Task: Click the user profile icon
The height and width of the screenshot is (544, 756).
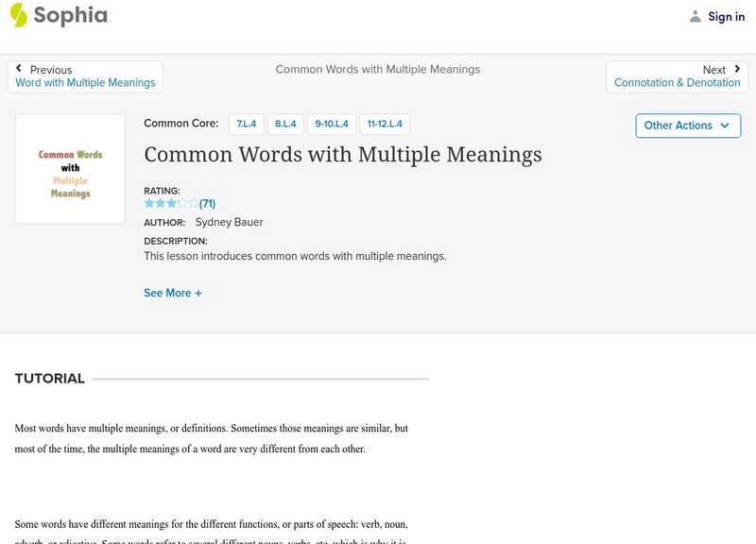Action: (x=696, y=17)
